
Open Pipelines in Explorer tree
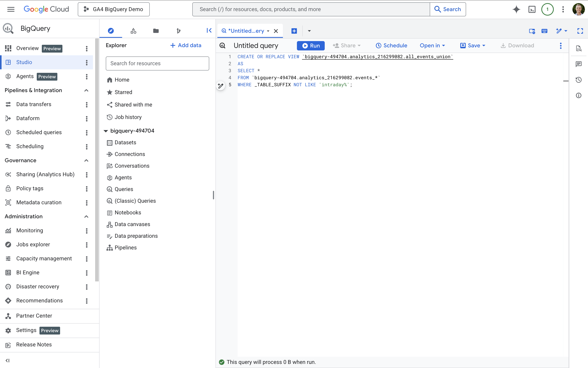[126, 247]
